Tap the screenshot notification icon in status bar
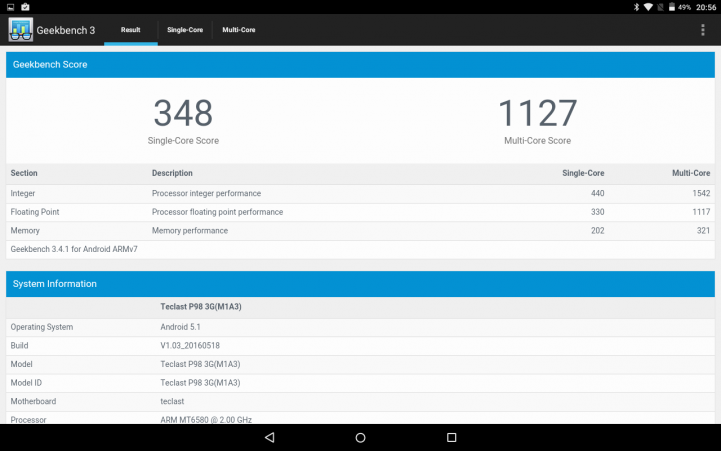Viewport: 721px width, 451px height. point(25,7)
